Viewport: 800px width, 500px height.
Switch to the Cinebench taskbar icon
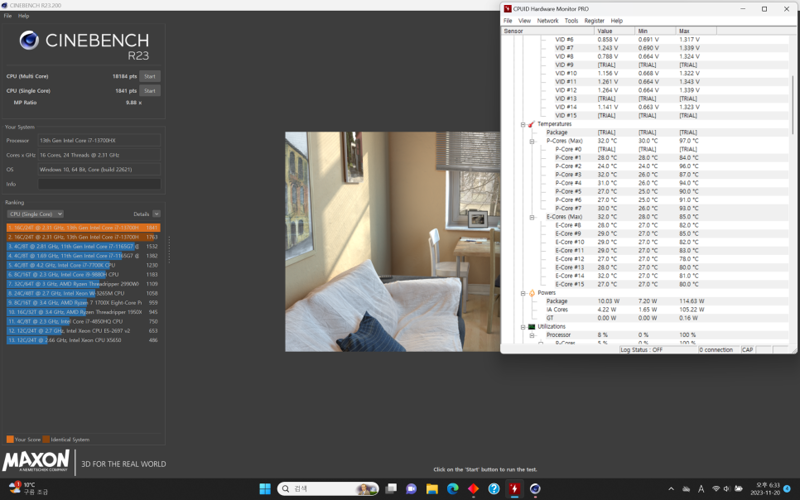coord(535,489)
